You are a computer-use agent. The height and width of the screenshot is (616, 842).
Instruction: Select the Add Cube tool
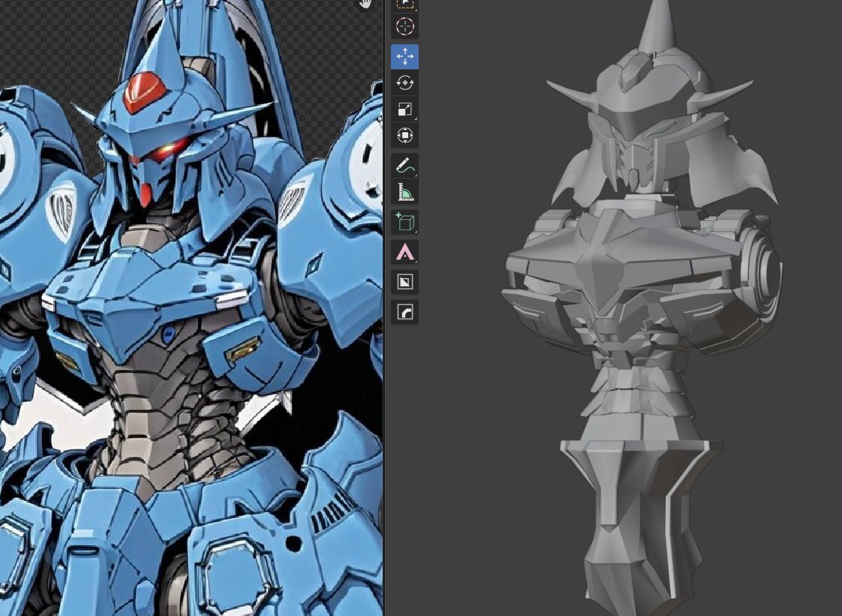pos(405,222)
